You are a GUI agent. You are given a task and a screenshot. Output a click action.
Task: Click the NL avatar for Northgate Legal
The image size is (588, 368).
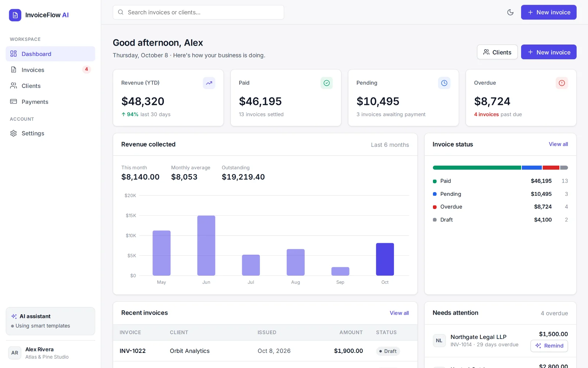coord(439,340)
